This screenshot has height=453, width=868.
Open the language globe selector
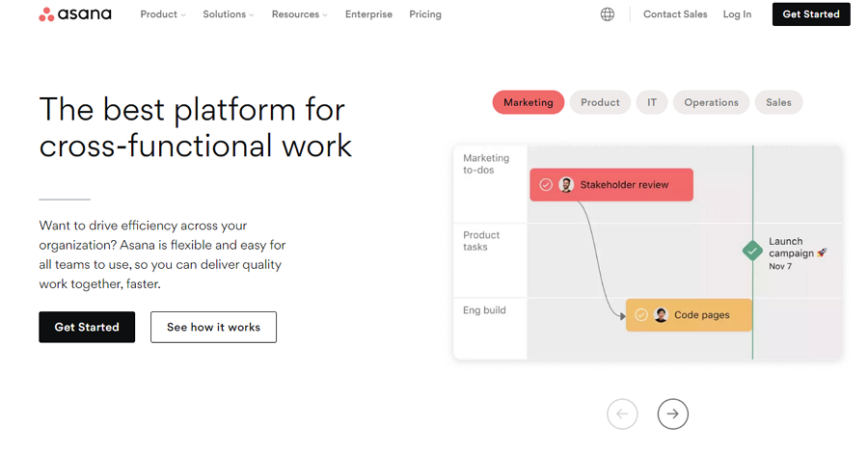[607, 14]
